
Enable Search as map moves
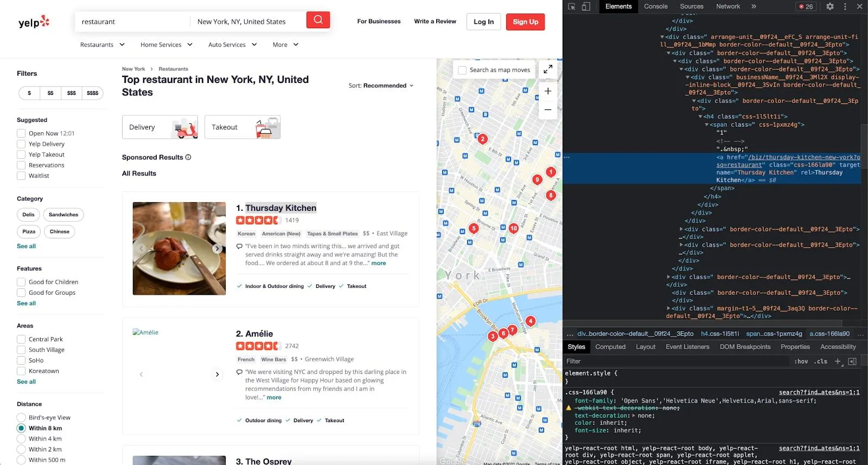(x=462, y=70)
